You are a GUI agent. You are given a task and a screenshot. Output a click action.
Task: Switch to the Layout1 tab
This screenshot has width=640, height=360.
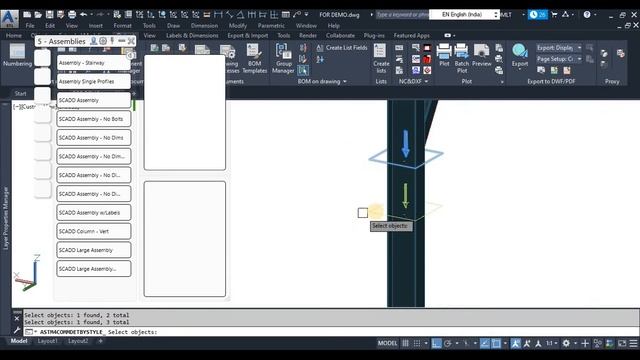(48, 341)
